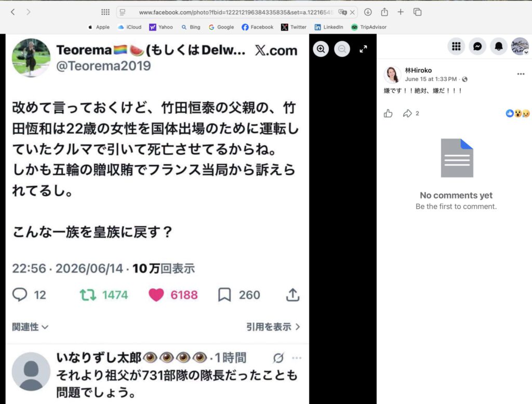Viewport: 532px width, 404px height.
Task: Click the X.com label on tweet
Action: 276,50
